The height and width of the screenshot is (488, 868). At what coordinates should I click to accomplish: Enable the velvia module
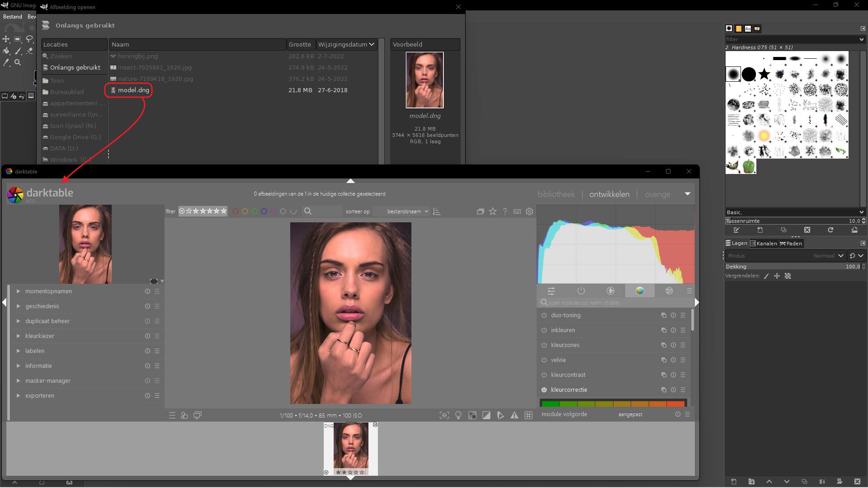point(544,360)
